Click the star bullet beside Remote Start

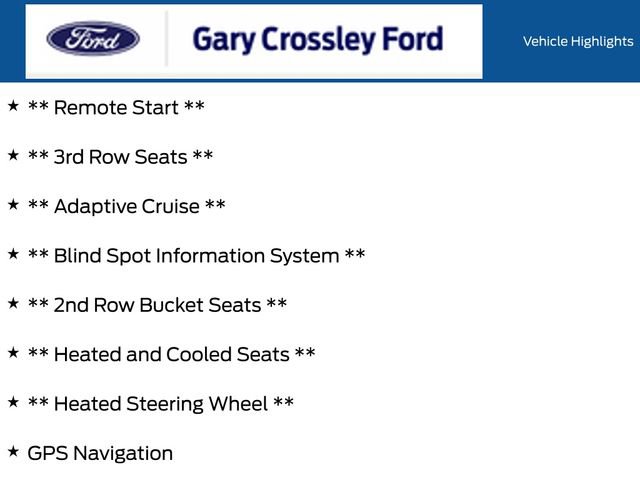[13, 106]
